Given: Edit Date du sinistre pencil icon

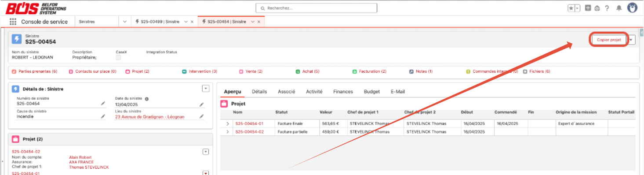Looking at the screenshot, I should (x=201, y=104).
